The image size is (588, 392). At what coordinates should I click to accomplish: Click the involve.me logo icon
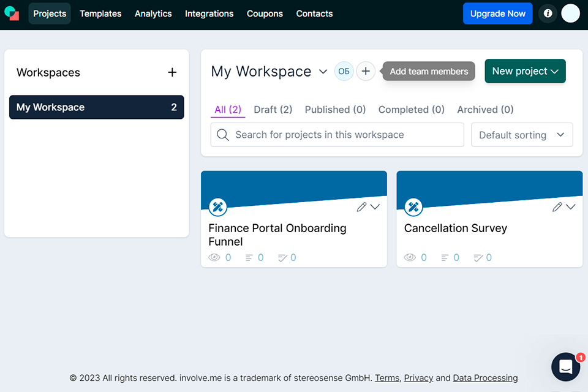click(12, 13)
